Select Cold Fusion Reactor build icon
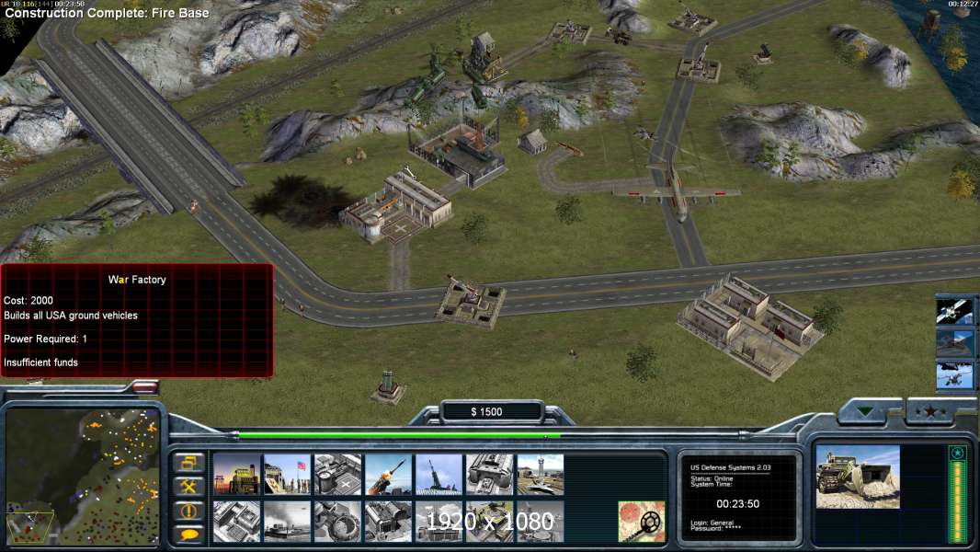The width and height of the screenshot is (980, 552). pos(236,475)
